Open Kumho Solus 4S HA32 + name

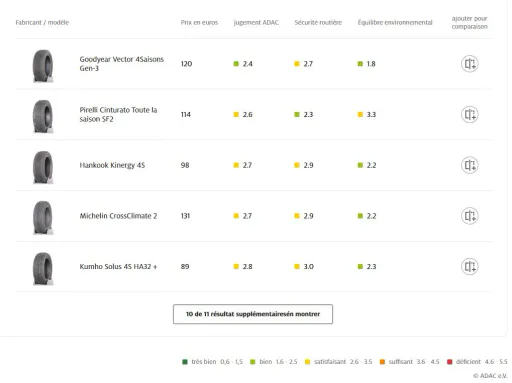click(x=118, y=266)
